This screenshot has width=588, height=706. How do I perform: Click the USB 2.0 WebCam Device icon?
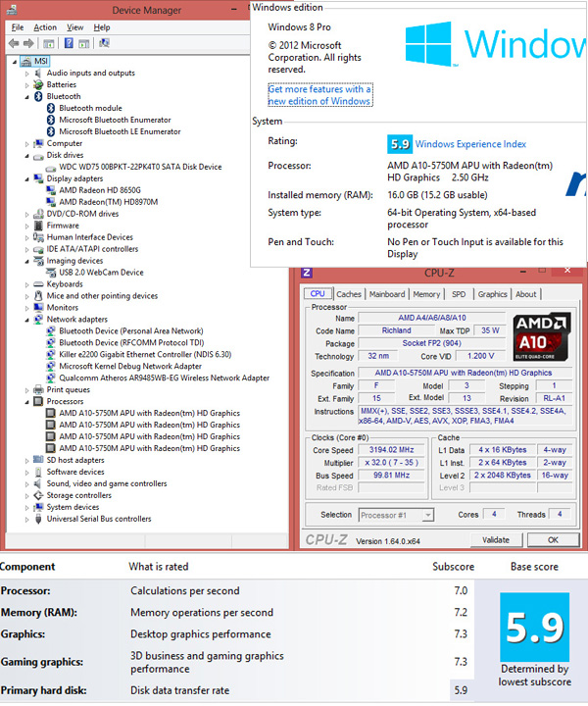click(51, 273)
